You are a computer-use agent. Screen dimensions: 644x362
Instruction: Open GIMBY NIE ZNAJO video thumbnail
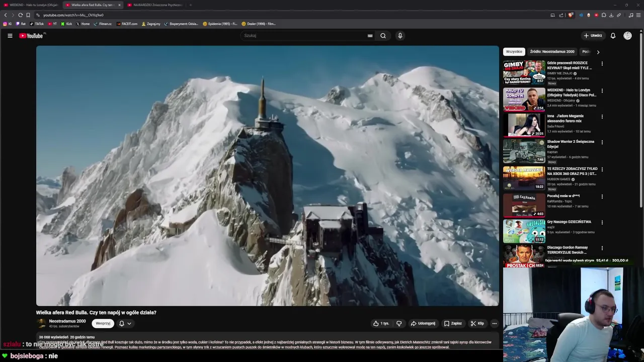pos(524,72)
